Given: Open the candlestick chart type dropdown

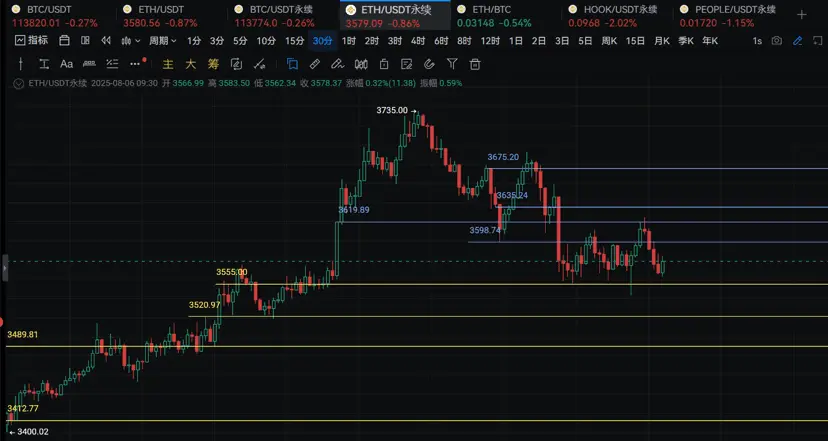Looking at the screenshot, I should click(x=130, y=41).
